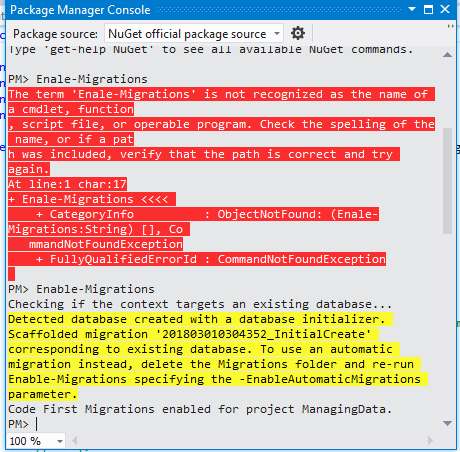Image resolution: width=460 pixels, height=452 pixels.
Task: Show toolbar overflow options at top right
Action: pyautogui.click(x=451, y=26)
